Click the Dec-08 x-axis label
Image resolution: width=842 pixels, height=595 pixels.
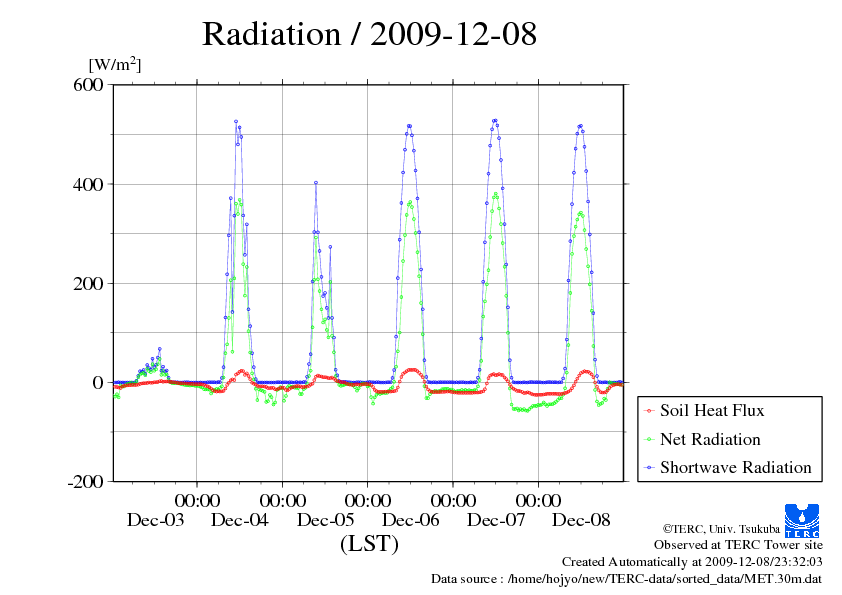pos(581,520)
